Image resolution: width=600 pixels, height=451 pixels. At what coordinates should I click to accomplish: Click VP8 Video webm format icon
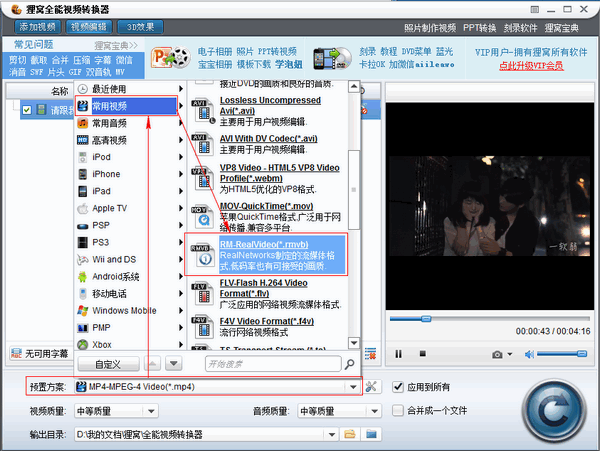(202, 179)
